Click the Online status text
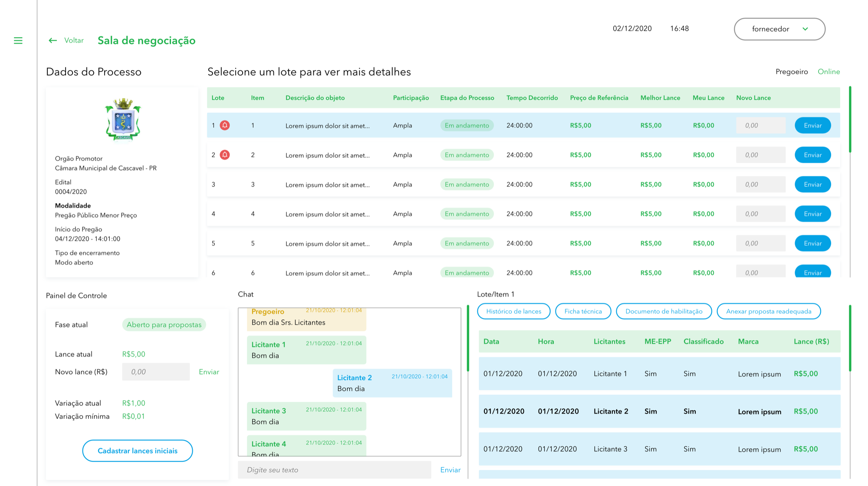The height and width of the screenshot is (486, 868). 829,72
